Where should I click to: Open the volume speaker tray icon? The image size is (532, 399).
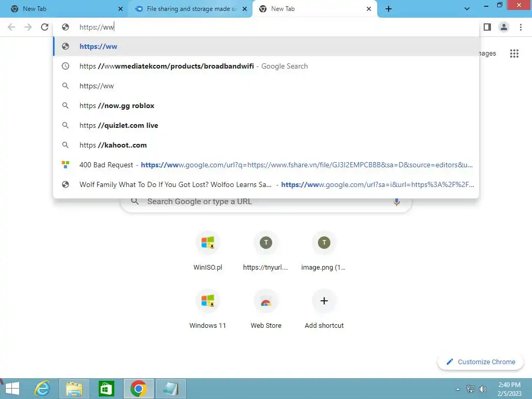tap(483, 389)
